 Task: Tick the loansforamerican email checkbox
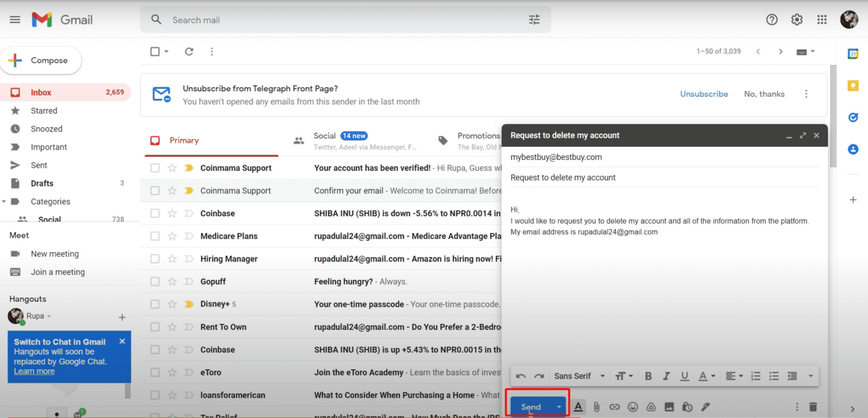(x=155, y=395)
